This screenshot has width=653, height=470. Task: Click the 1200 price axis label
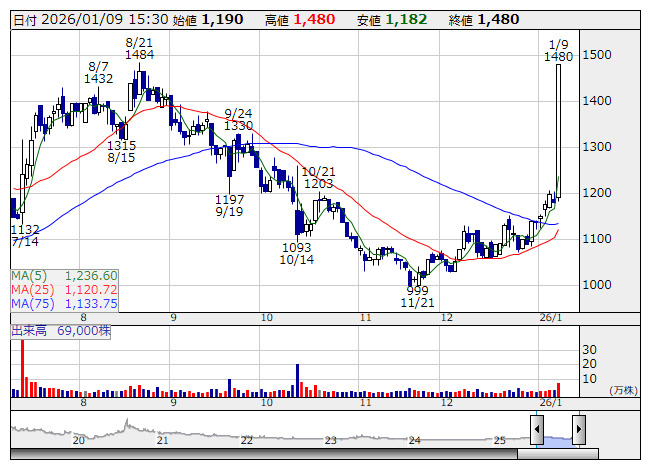597,193
